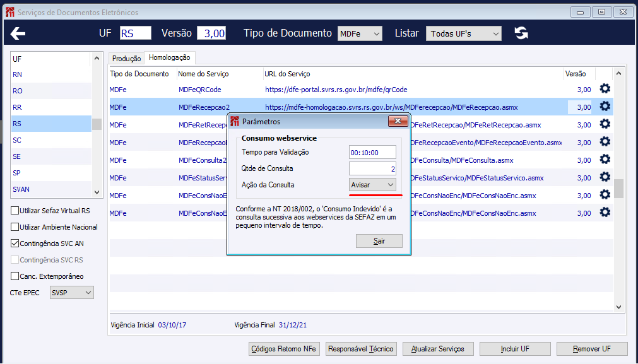638x364 pixels.
Task: Open settings gear for MDFeRecepcao2 row
Action: point(605,107)
